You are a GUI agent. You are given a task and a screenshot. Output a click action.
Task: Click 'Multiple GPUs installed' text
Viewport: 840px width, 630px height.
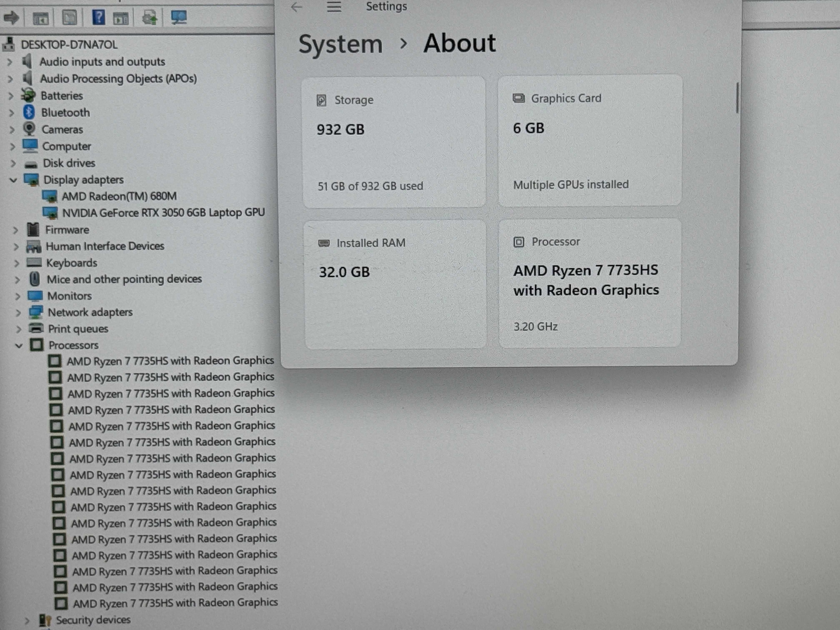[x=571, y=185]
